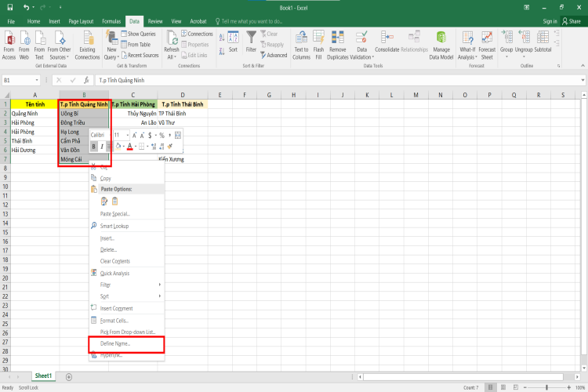Viewport: 588px width, 392px height.
Task: Open Manage Data Model
Action: (441, 45)
